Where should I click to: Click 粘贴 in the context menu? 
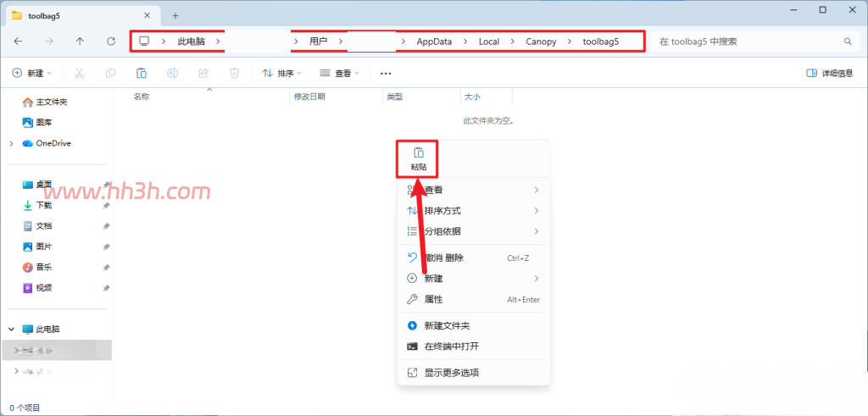(x=419, y=159)
